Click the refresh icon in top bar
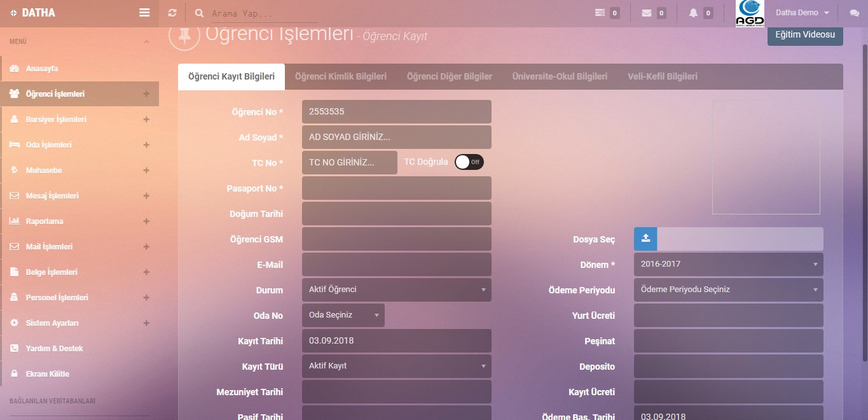 [172, 13]
